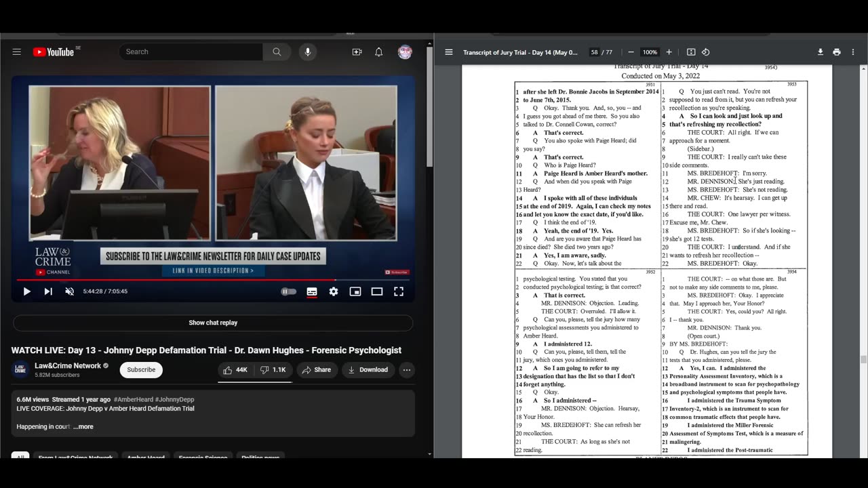
Task: Play the video
Action: click(26, 291)
